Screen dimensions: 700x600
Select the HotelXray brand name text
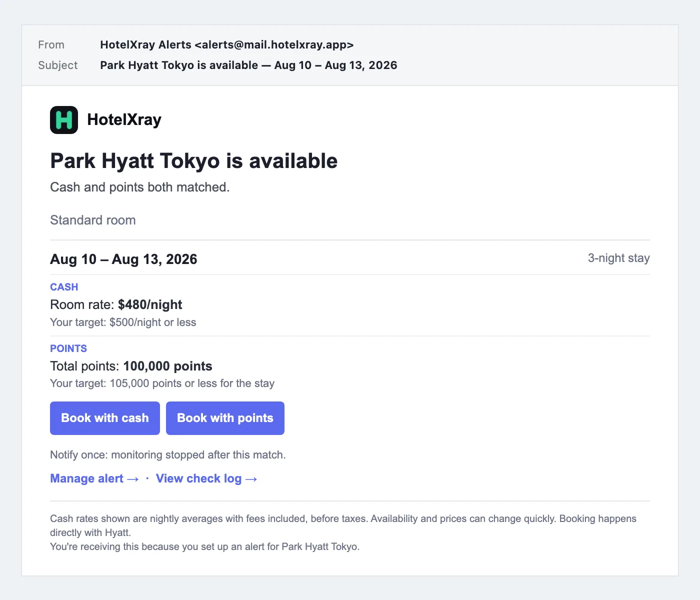pyautogui.click(x=124, y=120)
